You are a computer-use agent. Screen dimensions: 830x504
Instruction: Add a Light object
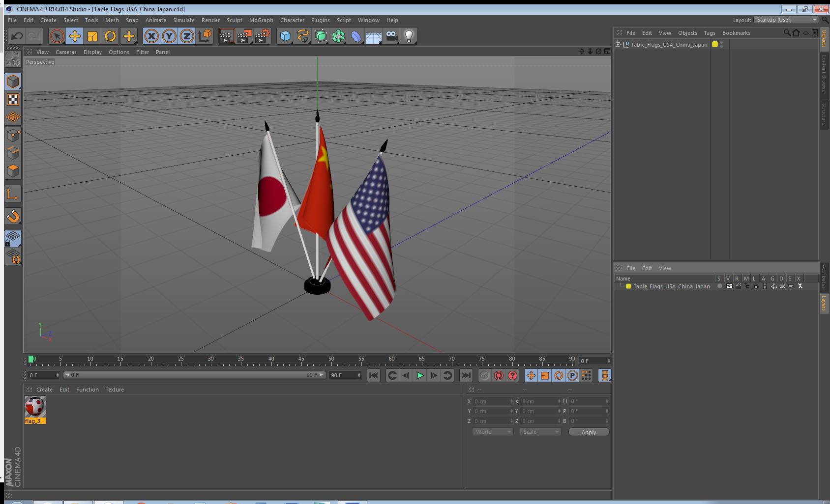409,36
